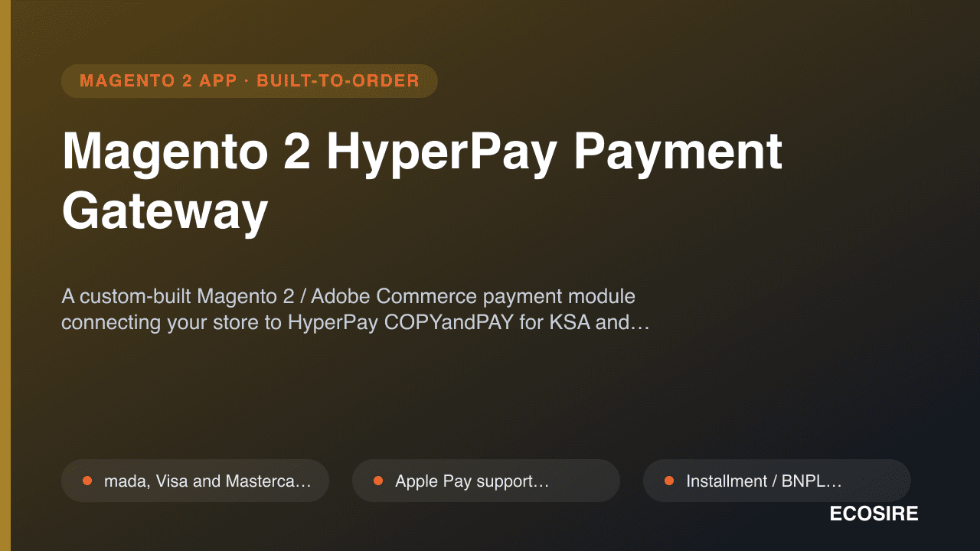Choose the Installment / BNPL pill
This screenshot has height=551, width=980.
point(777,481)
